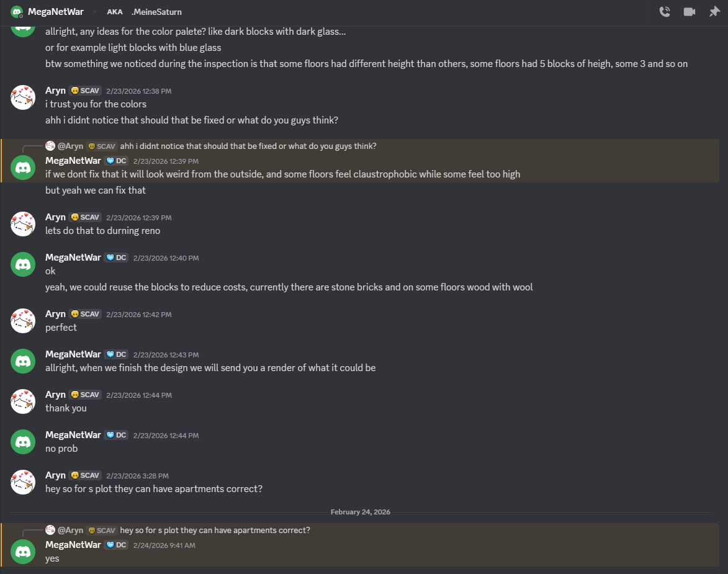Start a voice call with MegaNetWar

point(664,12)
